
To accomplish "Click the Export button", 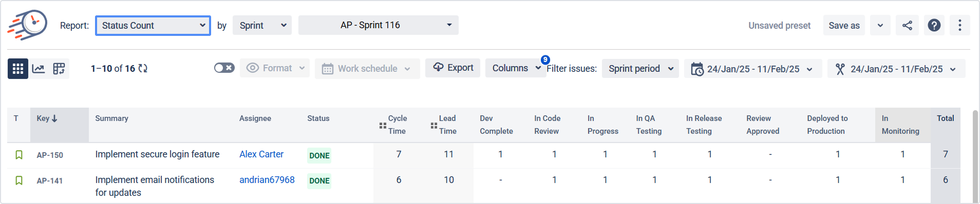I will point(453,68).
